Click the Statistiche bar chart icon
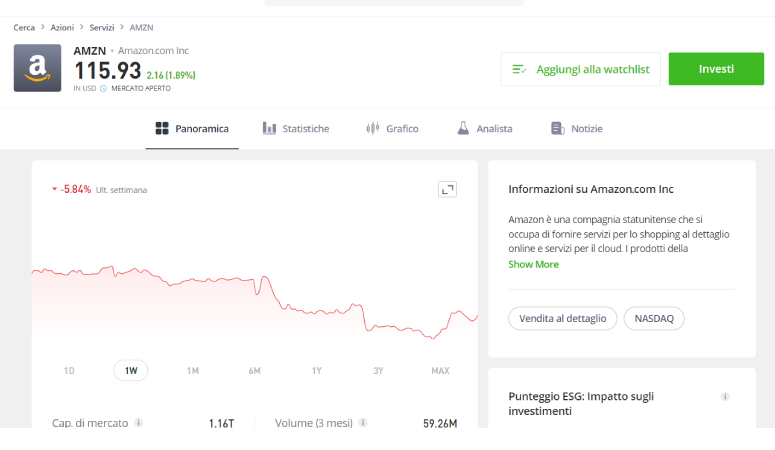 click(x=269, y=129)
